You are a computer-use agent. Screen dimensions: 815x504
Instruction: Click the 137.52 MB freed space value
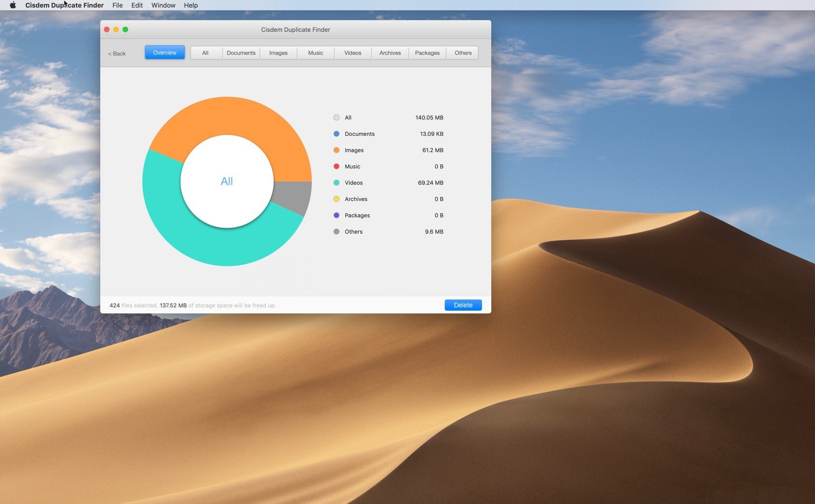click(173, 306)
